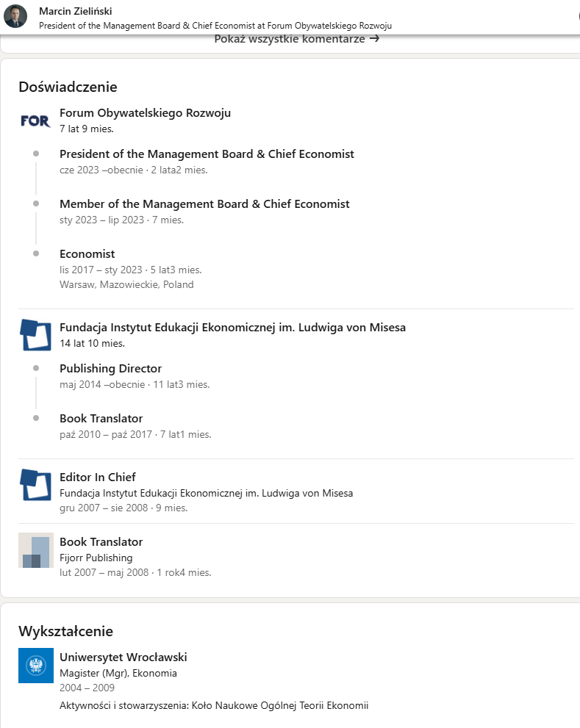This screenshot has height=728, width=580.
Task: Open the Uniwersytet Wrocławski logo icon
Action: pos(35,666)
